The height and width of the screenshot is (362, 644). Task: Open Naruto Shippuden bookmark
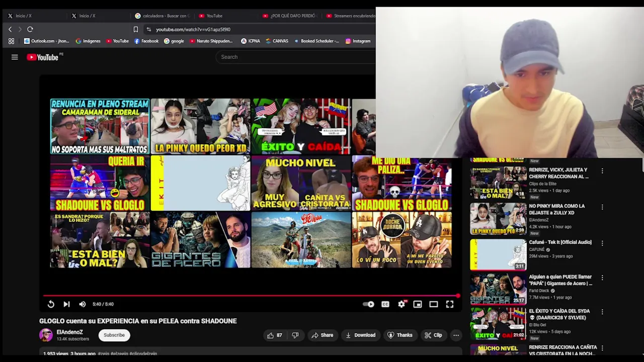pos(211,41)
